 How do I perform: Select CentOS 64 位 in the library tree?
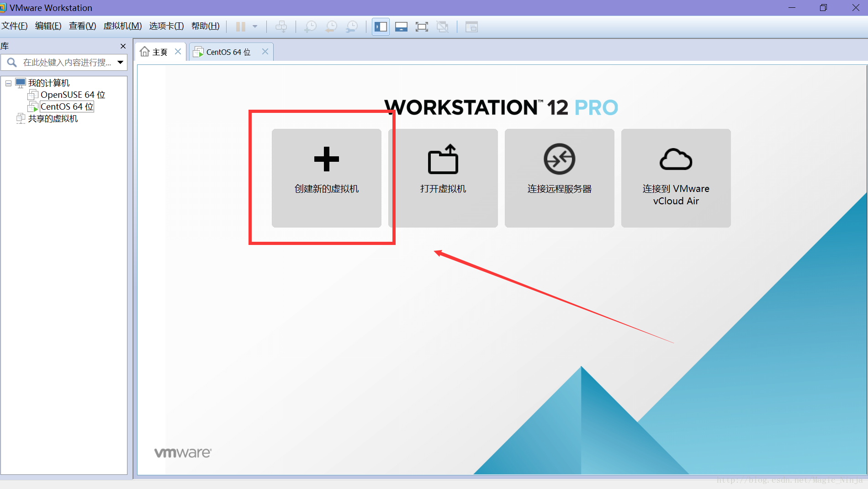[67, 106]
